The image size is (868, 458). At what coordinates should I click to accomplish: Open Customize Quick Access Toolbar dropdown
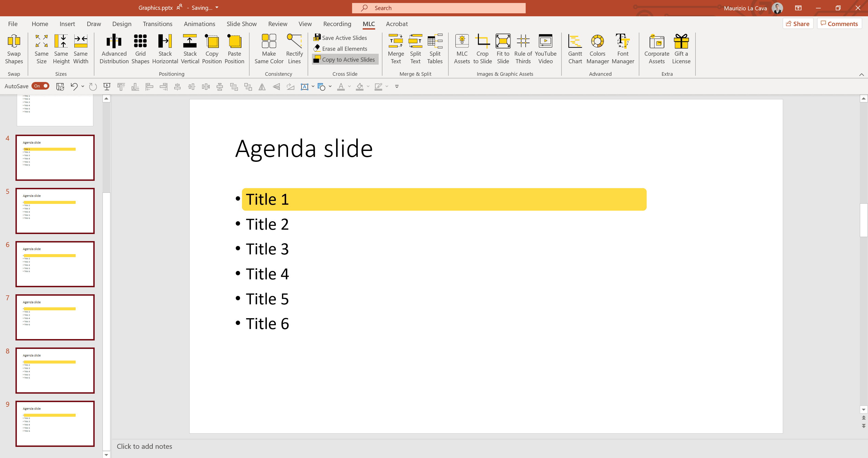(x=397, y=86)
